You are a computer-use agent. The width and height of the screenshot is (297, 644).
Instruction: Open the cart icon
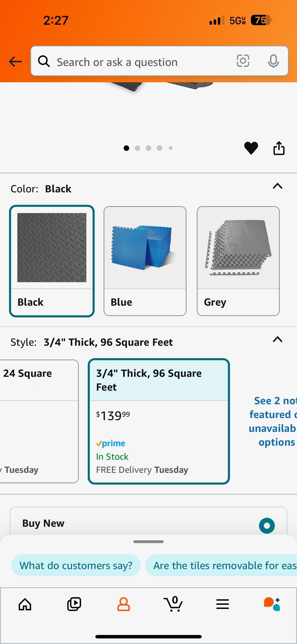173,604
